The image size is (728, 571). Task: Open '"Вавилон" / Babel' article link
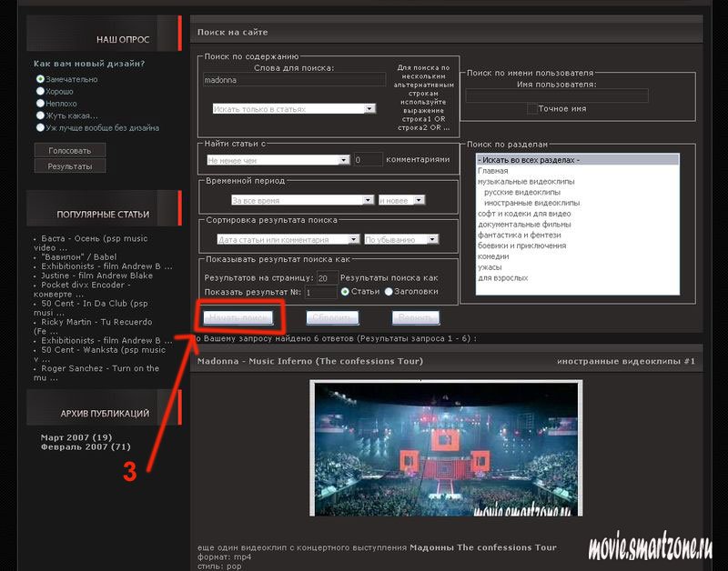79,256
